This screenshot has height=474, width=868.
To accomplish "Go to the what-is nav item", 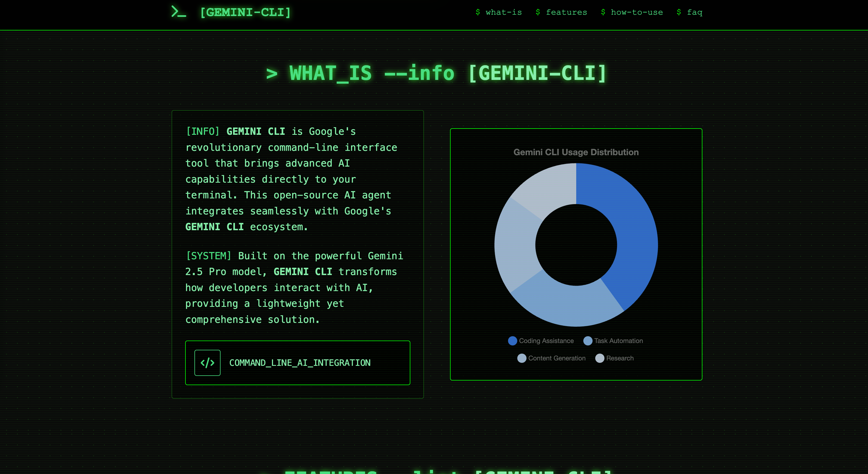I will [x=498, y=13].
